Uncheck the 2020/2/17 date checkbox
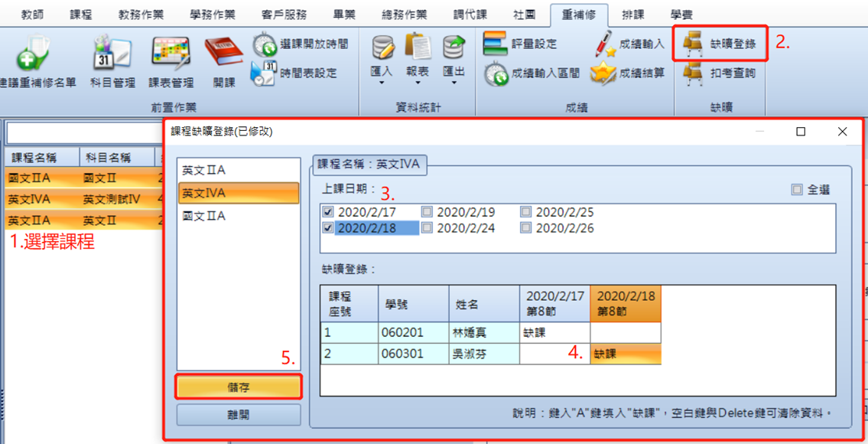The height and width of the screenshot is (444, 868). pyautogui.click(x=328, y=211)
